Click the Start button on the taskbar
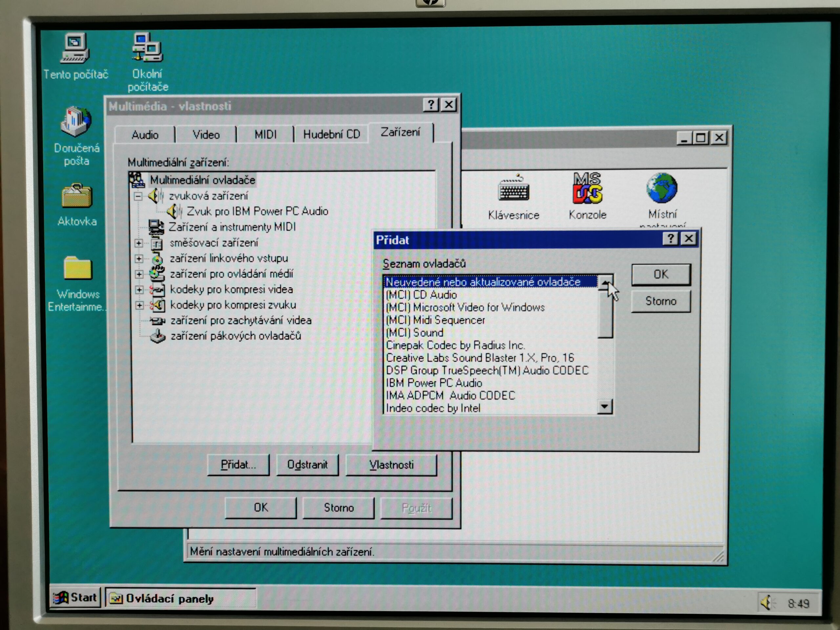This screenshot has height=630, width=840. [75, 598]
